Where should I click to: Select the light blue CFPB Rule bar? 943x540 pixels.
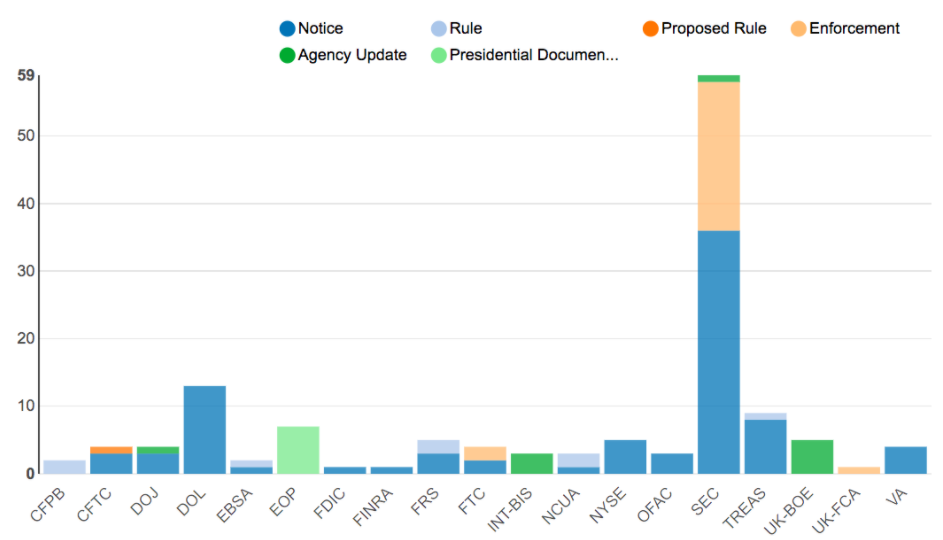tap(64, 467)
